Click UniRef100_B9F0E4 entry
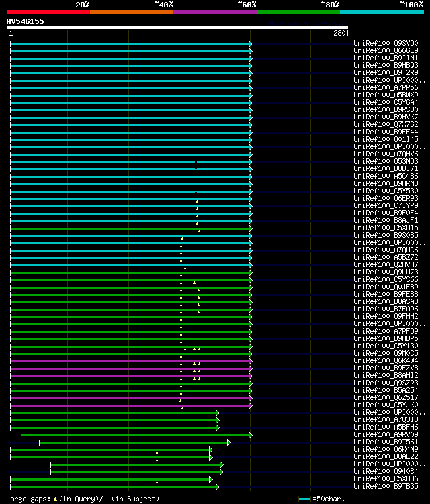This screenshot has width=430, height=504. click(386, 213)
